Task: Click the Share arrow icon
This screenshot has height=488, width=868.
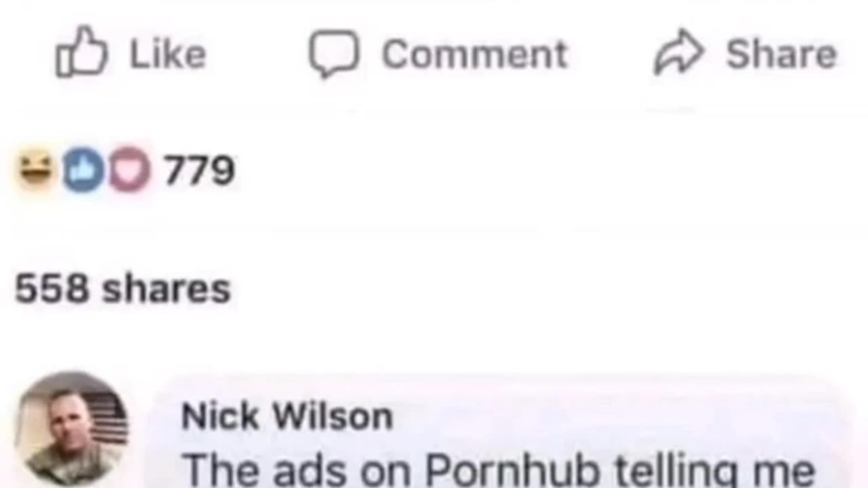Action: click(x=679, y=53)
